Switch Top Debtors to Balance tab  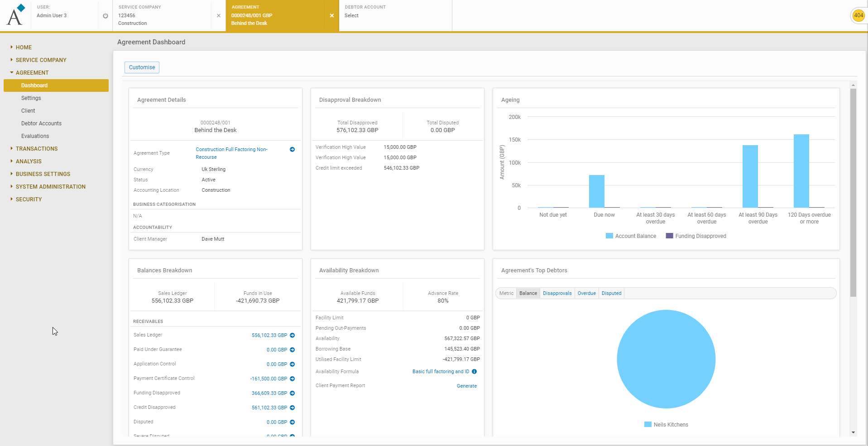point(528,293)
